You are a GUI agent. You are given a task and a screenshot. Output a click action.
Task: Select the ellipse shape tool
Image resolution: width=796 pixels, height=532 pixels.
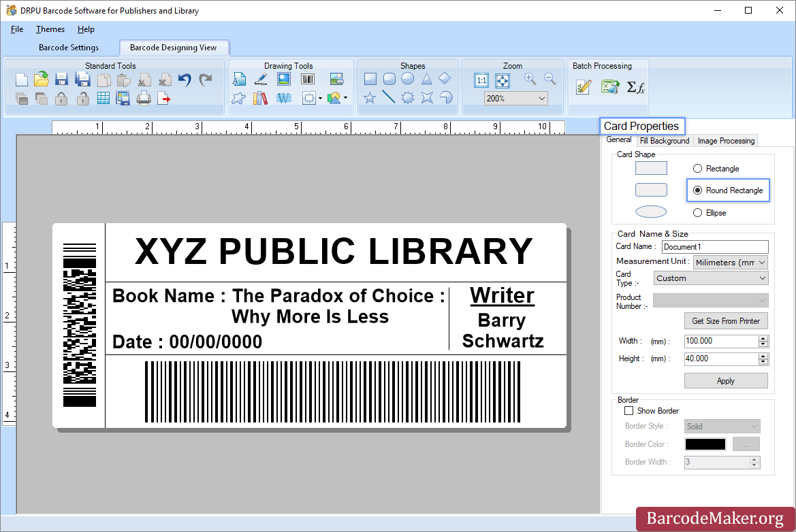408,79
